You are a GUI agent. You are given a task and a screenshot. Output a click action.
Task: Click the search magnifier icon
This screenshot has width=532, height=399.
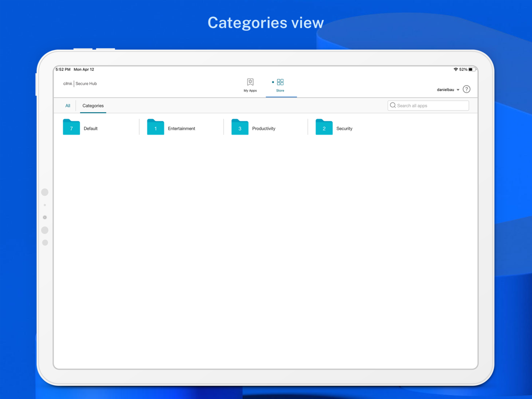pyautogui.click(x=393, y=105)
